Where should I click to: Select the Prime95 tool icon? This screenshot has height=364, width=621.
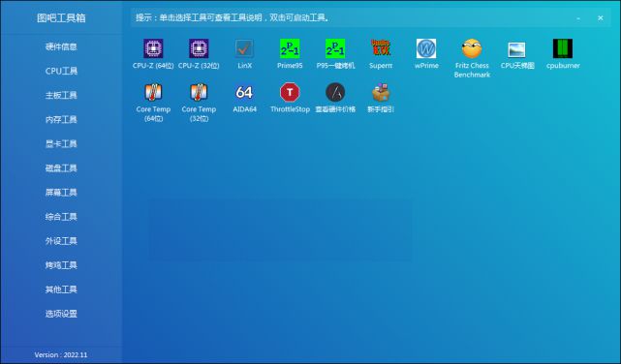(x=290, y=48)
